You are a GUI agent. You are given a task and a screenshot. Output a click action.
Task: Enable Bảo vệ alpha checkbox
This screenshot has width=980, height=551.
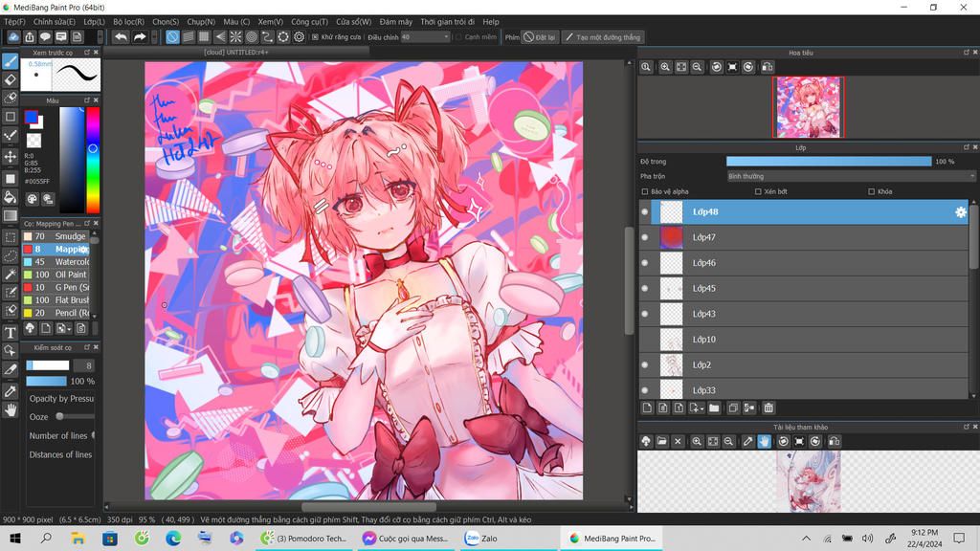tap(645, 191)
